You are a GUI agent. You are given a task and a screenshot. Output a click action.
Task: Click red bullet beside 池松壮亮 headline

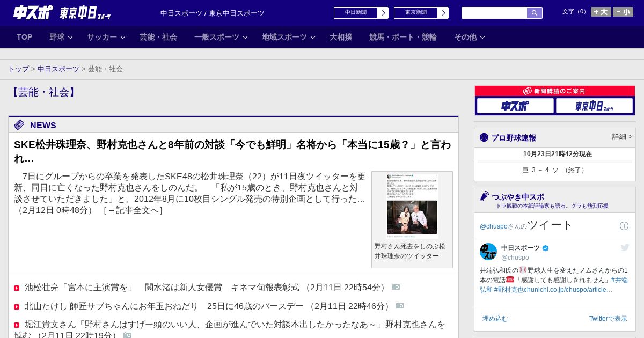(17, 288)
